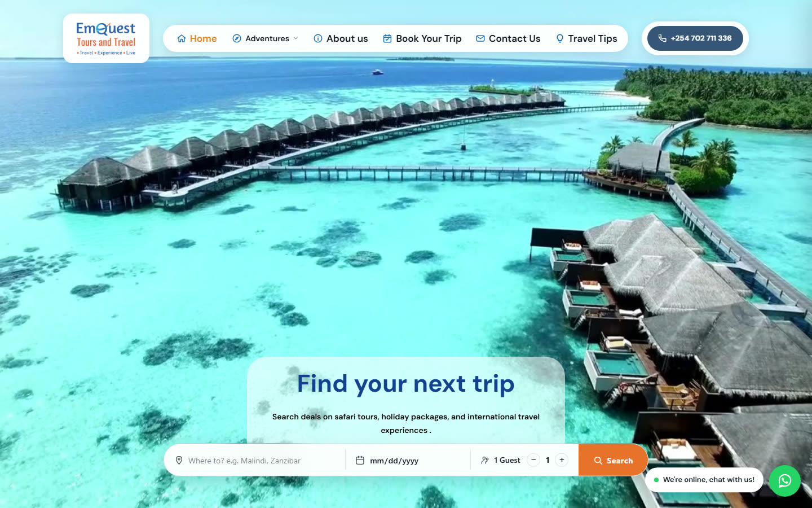Click the orange Search button
Viewport: 812px width, 508px height.
pyautogui.click(x=613, y=460)
